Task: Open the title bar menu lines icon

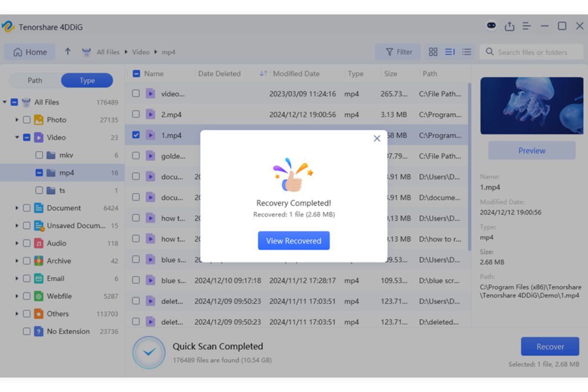Action: (x=527, y=26)
